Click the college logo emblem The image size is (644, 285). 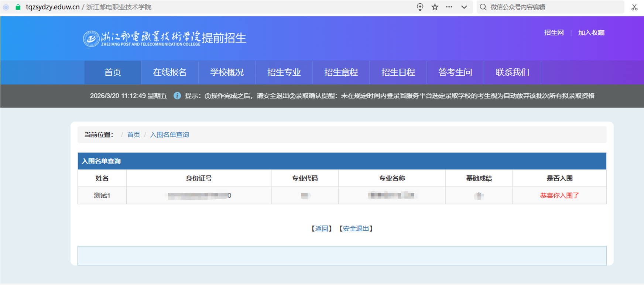coord(91,39)
